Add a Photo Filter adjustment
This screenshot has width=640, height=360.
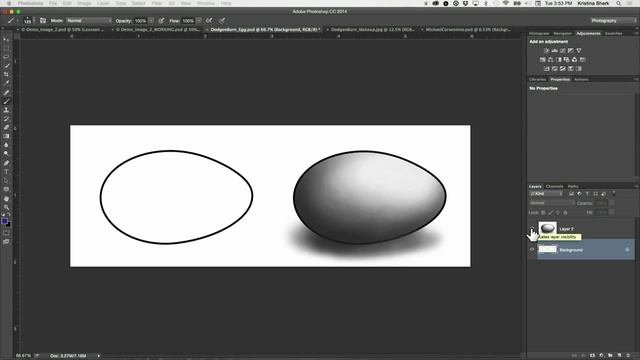click(x=567, y=60)
